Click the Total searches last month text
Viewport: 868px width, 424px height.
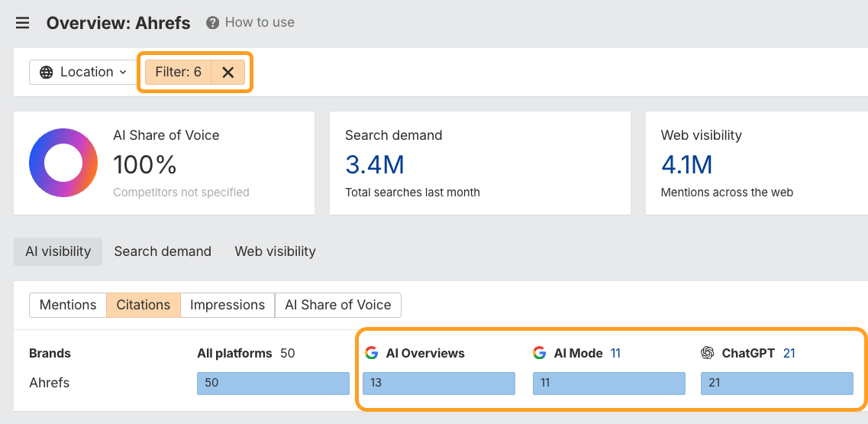(412, 193)
